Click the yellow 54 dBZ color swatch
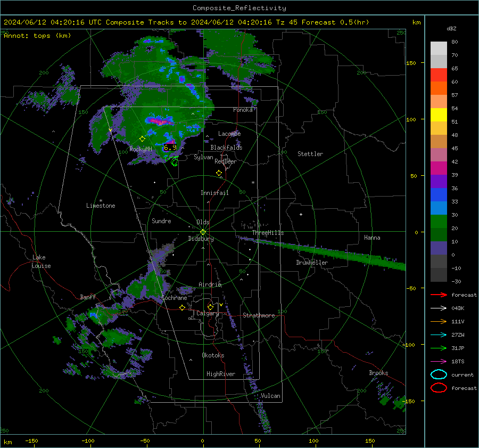This screenshot has width=479, height=448. coord(439,115)
